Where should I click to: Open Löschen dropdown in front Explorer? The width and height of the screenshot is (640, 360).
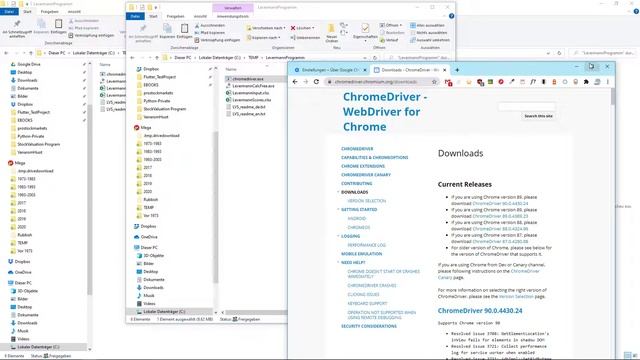[x=302, y=28]
